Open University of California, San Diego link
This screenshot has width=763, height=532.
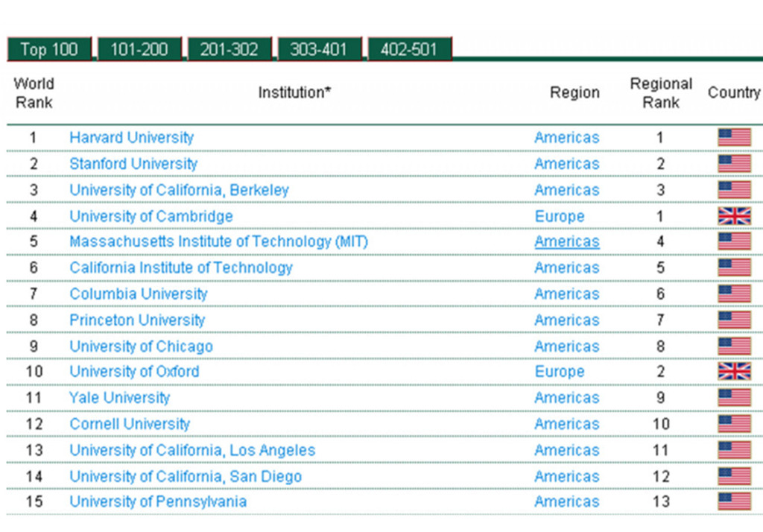pos(186,476)
